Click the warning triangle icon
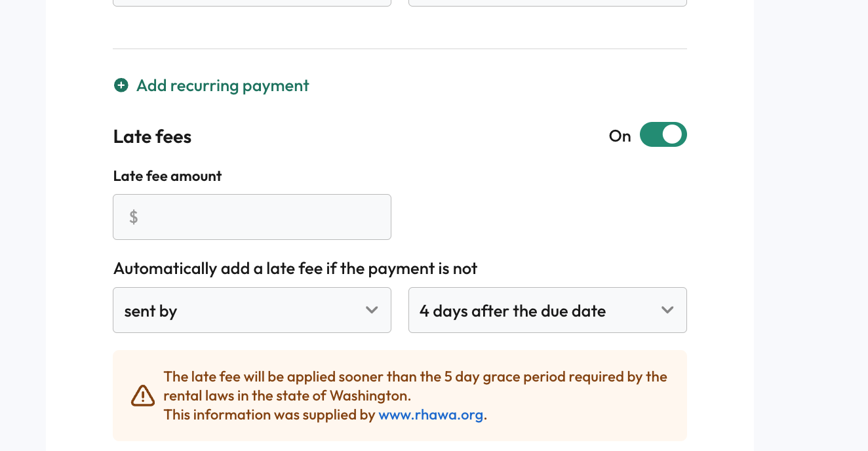The image size is (868, 451). 143,395
